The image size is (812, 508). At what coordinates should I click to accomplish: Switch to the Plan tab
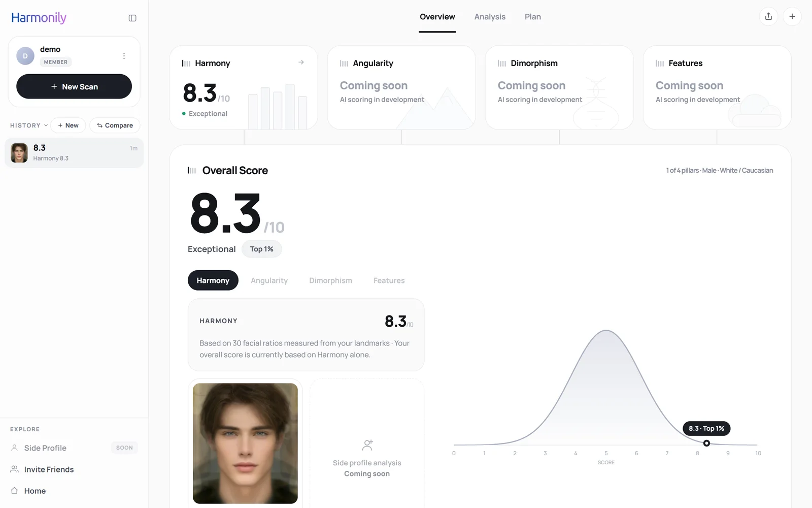tap(533, 17)
